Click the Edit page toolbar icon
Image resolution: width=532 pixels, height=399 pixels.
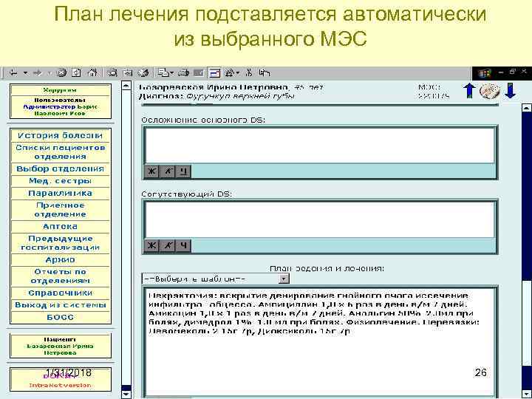199,73
